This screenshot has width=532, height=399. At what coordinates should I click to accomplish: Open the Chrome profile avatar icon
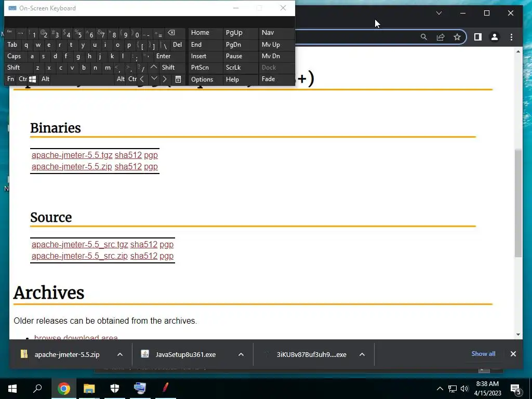point(495,37)
